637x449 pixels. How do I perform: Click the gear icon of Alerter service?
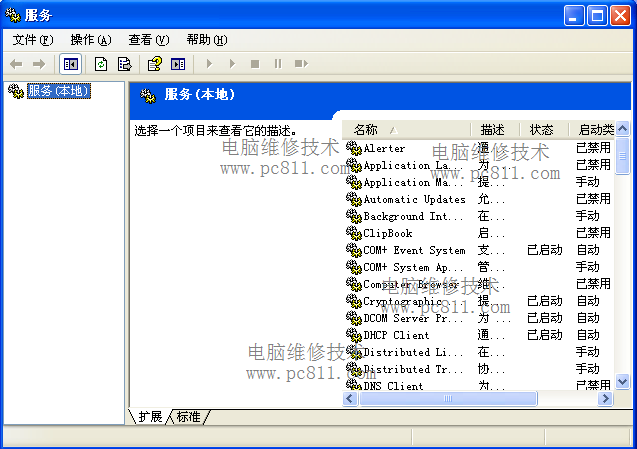(354, 148)
